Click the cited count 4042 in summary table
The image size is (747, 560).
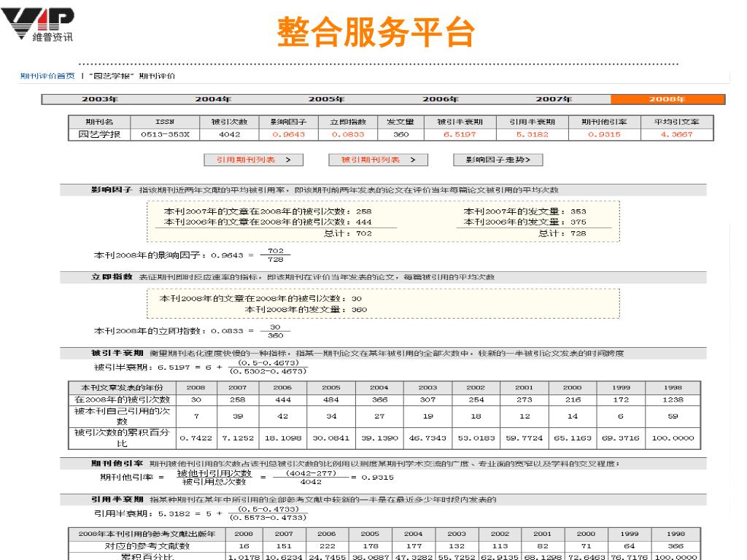click(230, 135)
